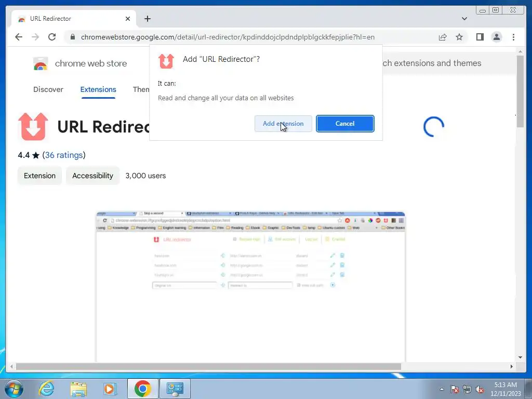532x399 pixels.
Task: Open the clock showing 5:13 AM
Action: tap(505, 389)
